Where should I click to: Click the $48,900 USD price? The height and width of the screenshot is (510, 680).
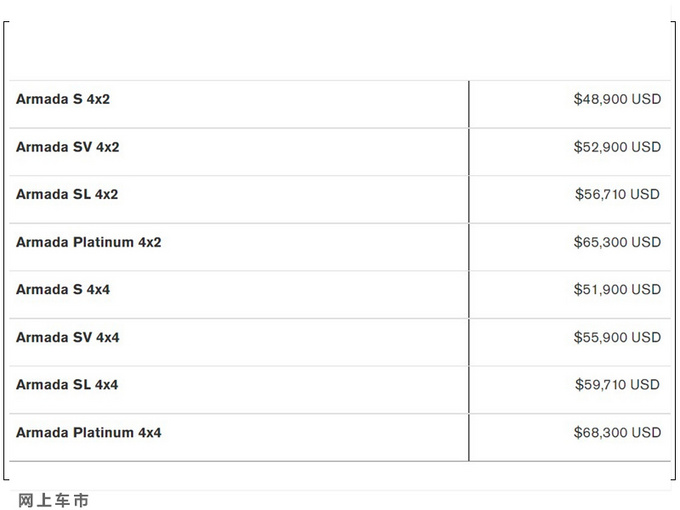[x=617, y=100]
